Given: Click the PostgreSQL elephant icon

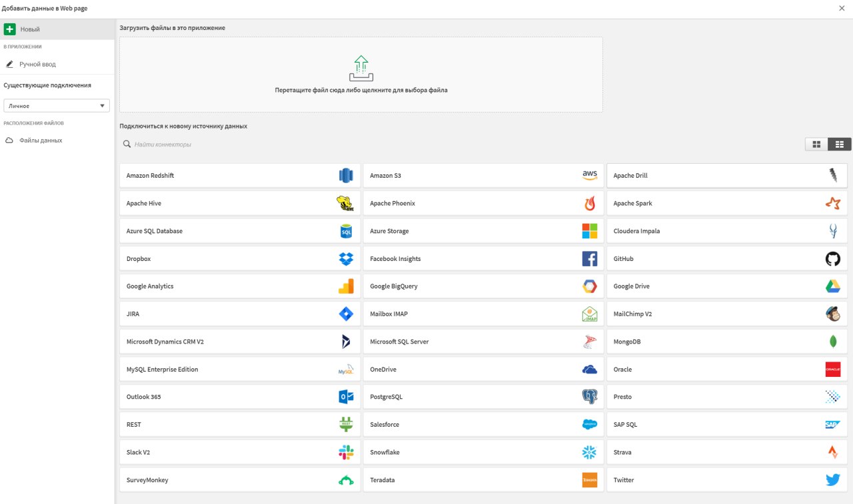Looking at the screenshot, I should pos(589,397).
